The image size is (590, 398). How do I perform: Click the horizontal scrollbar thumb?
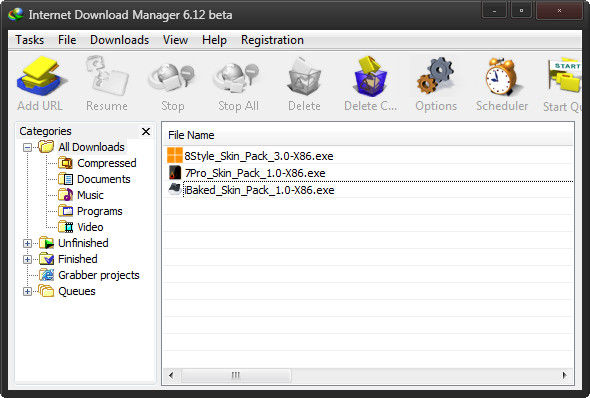(x=236, y=375)
